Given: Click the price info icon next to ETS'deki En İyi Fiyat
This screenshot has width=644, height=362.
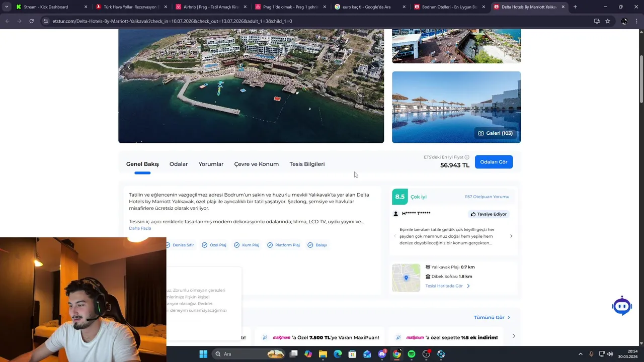Looking at the screenshot, I should pos(467,157).
